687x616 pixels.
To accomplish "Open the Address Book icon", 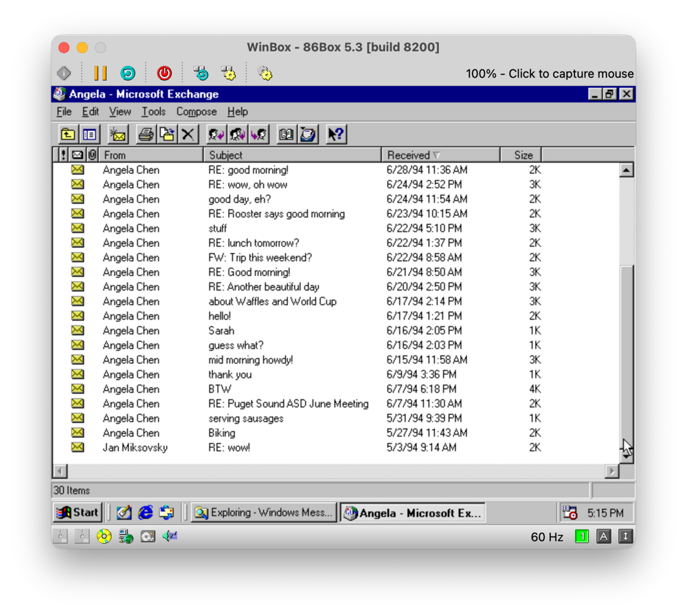I will (286, 135).
